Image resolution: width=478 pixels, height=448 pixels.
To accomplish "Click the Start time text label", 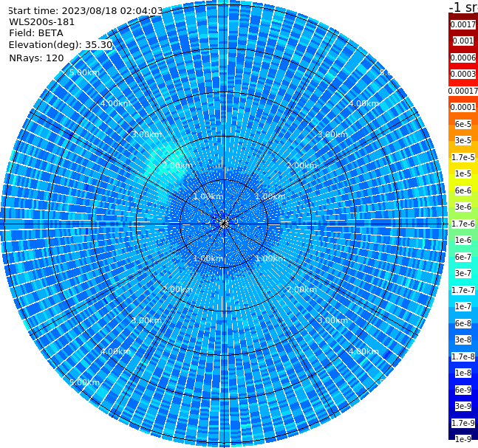I will [86, 11].
